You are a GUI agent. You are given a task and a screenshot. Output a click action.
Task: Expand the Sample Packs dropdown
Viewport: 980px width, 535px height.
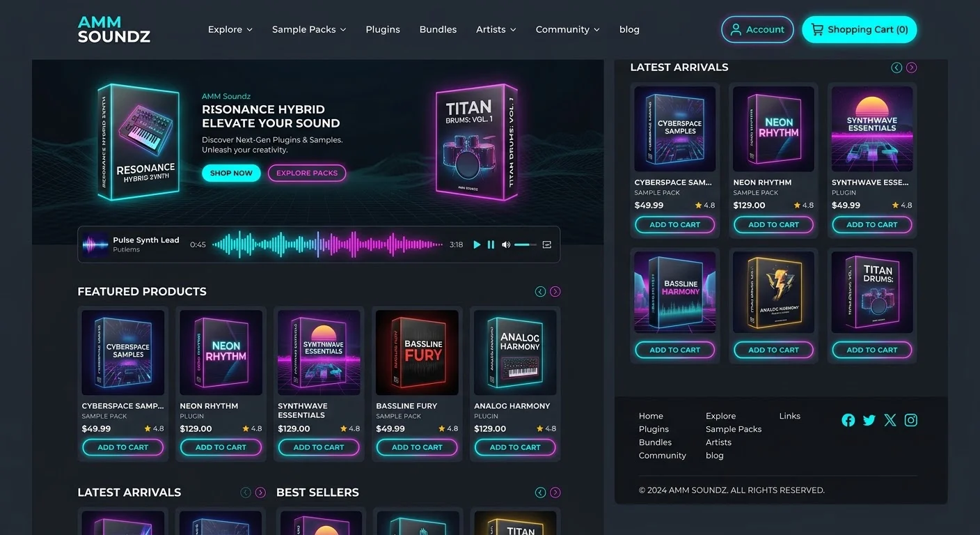pos(309,29)
